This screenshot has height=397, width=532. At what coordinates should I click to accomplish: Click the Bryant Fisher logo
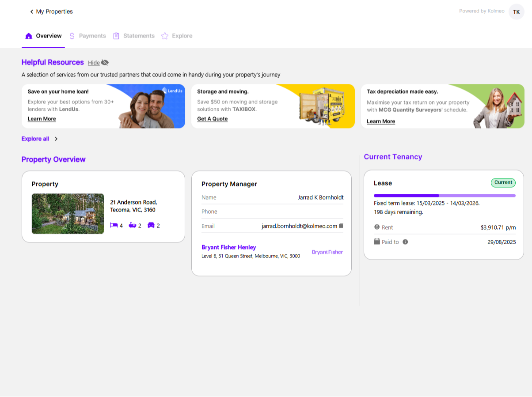pos(327,252)
